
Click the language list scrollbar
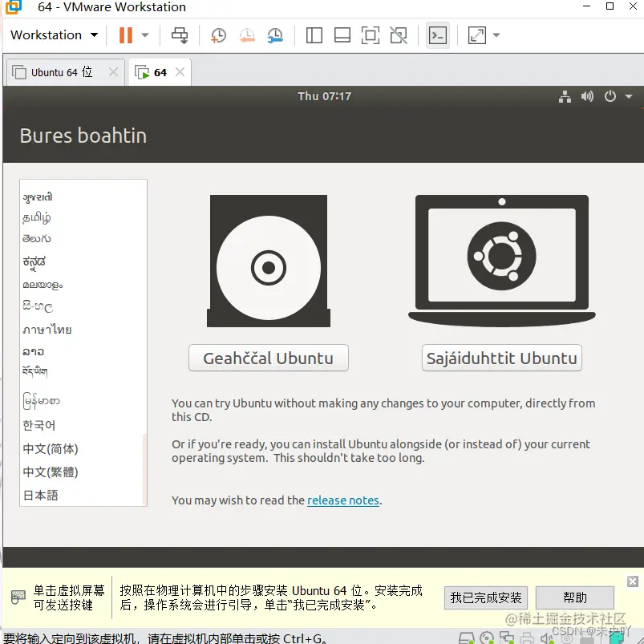(x=144, y=469)
